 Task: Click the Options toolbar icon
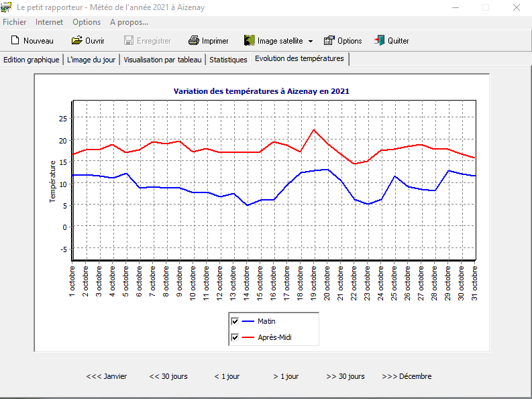point(329,41)
